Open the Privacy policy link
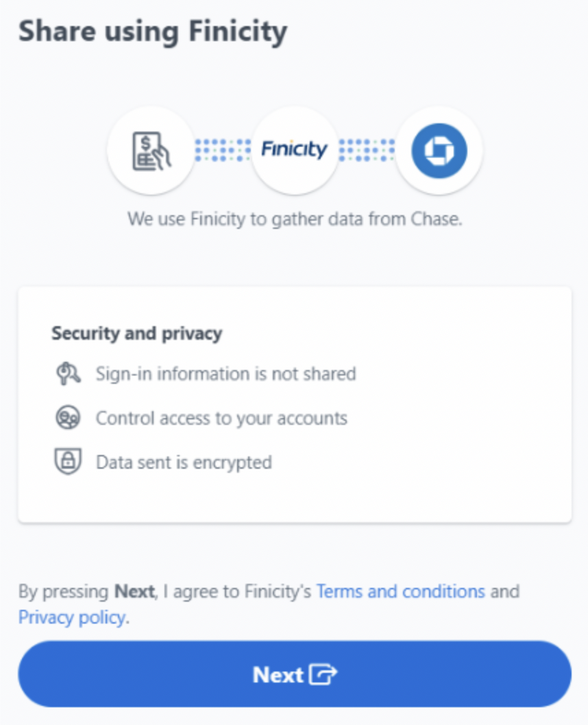Viewport: 588px width, 725px height. pyautogui.click(x=72, y=617)
